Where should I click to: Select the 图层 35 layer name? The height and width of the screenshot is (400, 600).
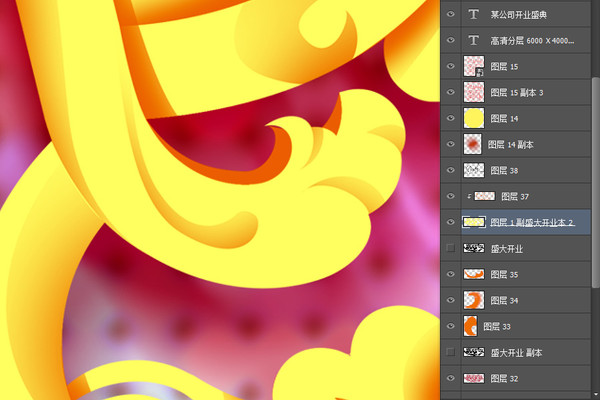[x=504, y=274]
